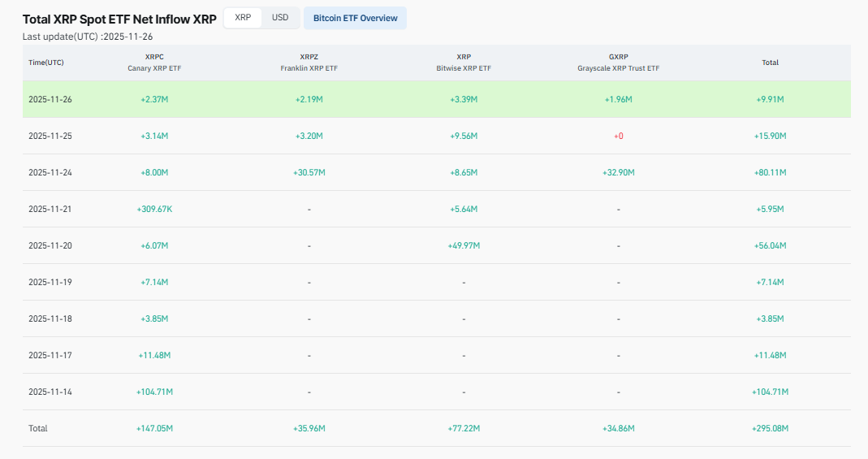The width and height of the screenshot is (868, 459).
Task: Click the XRPC Canary XRP ETF column header
Action: (154, 63)
